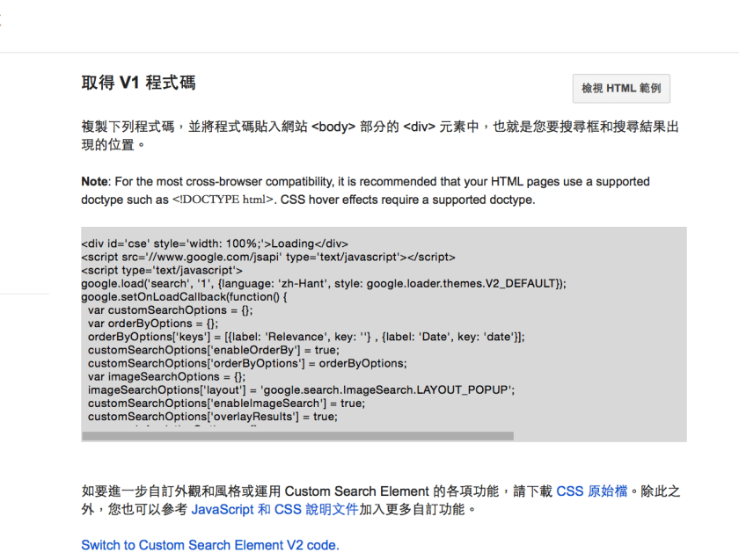
Task: Place cursor in google.load('search') line
Action: point(324,283)
